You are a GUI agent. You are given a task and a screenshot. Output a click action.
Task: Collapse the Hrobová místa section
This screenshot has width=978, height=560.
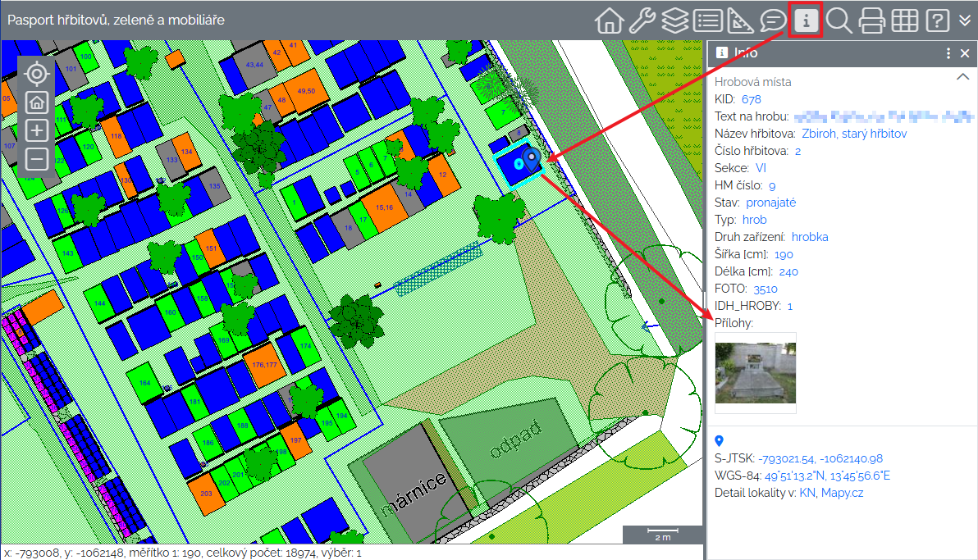click(x=963, y=77)
